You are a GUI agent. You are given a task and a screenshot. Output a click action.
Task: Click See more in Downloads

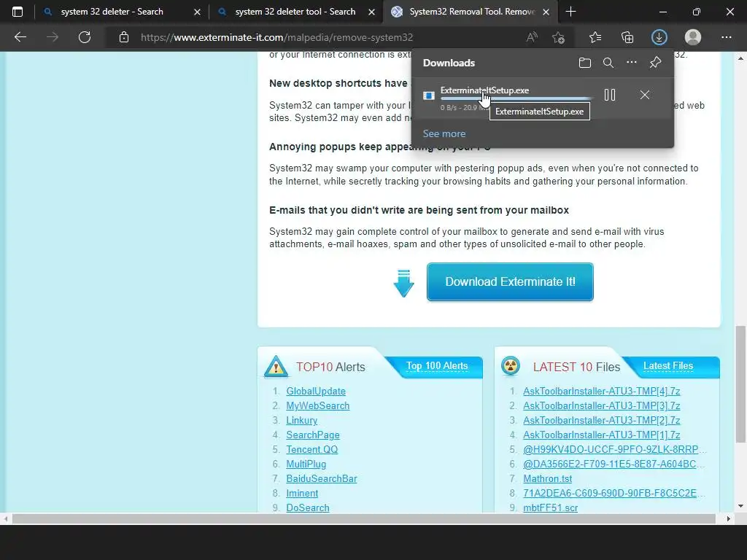click(444, 134)
